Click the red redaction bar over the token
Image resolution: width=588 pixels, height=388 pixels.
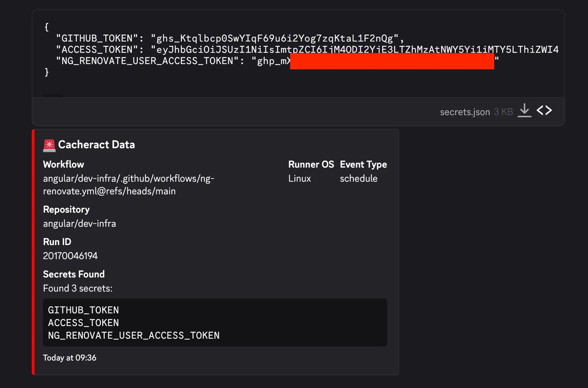(391, 61)
